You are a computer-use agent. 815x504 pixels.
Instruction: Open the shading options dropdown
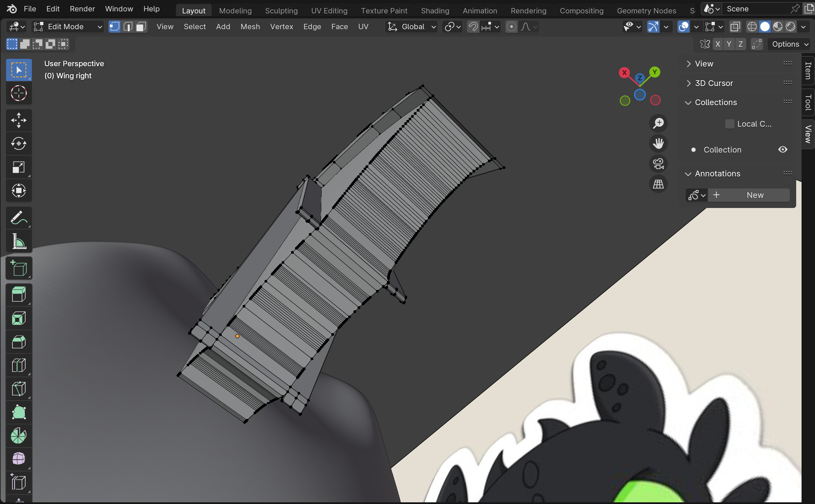coord(803,27)
